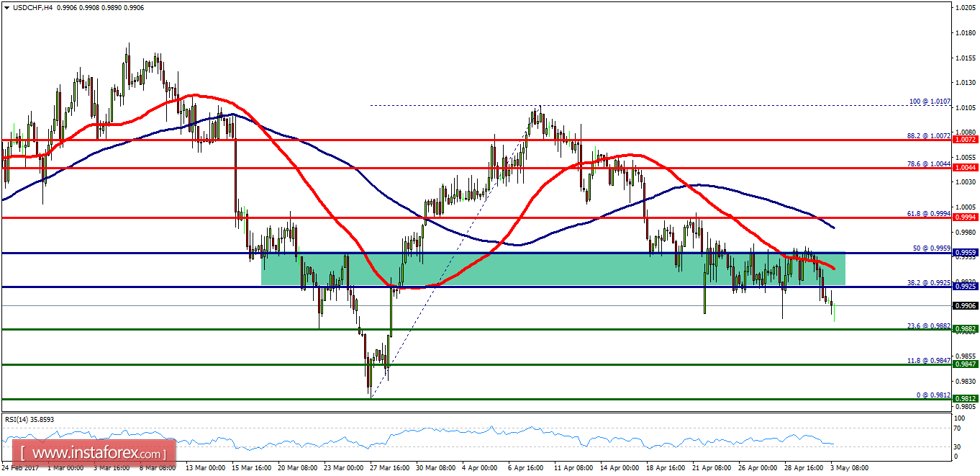Click the 1.0205 value on price axis
This screenshot has width=980, height=476.
click(x=965, y=8)
